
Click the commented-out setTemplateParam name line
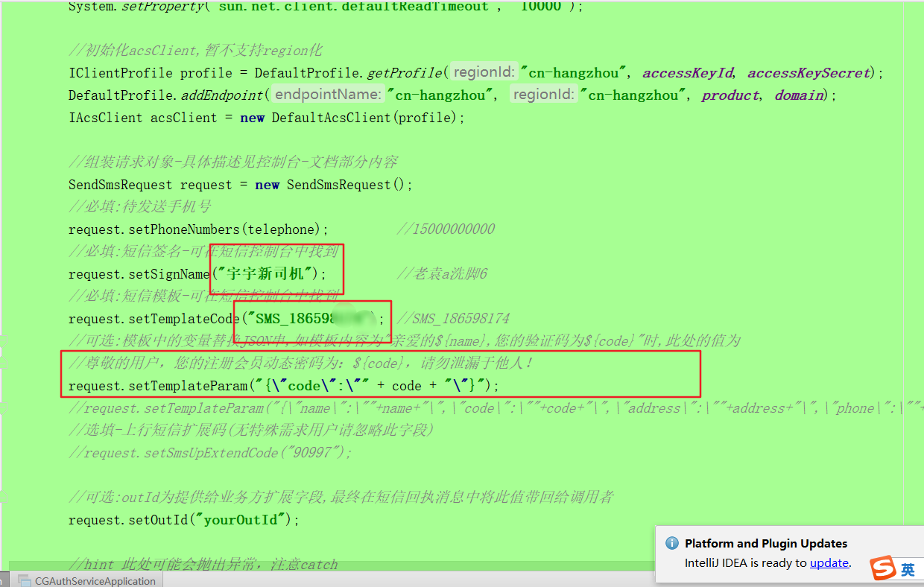click(x=496, y=408)
